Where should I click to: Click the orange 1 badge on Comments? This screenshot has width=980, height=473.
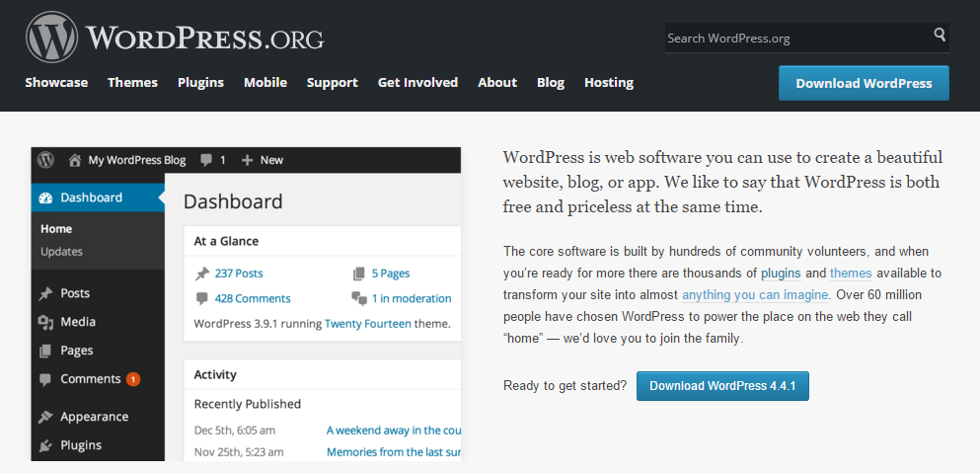(x=132, y=379)
